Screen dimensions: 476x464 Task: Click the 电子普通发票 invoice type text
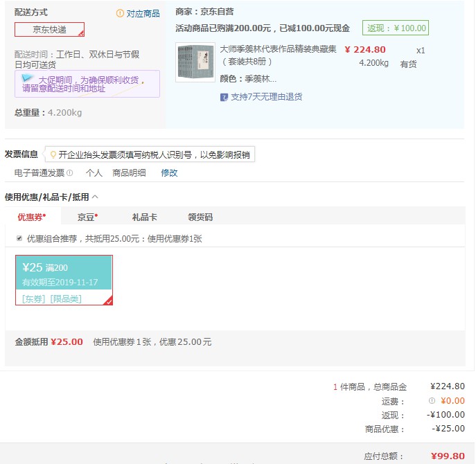39,173
